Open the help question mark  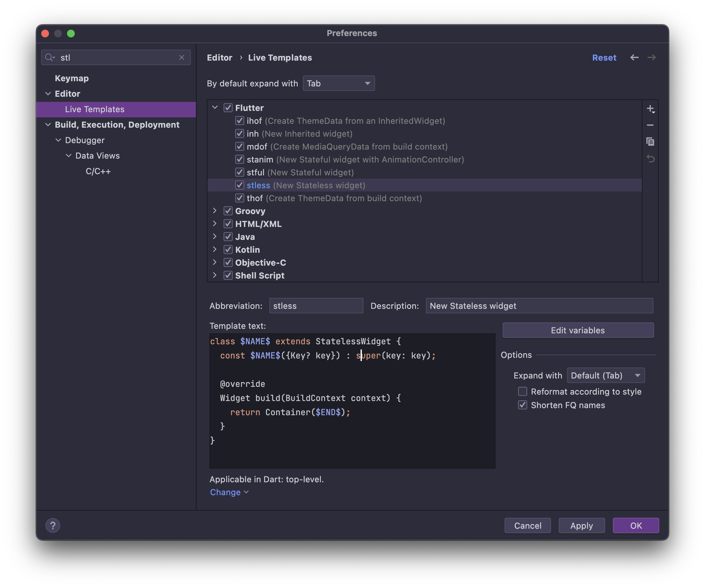click(x=53, y=525)
